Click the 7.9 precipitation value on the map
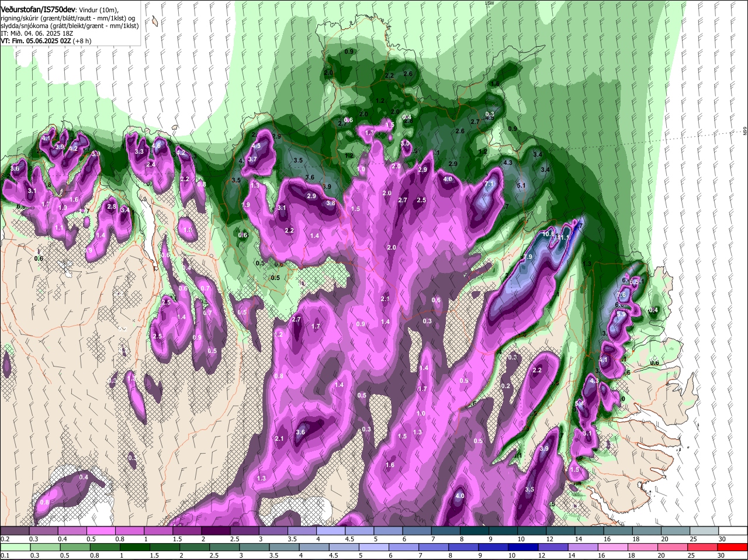 pos(527,257)
